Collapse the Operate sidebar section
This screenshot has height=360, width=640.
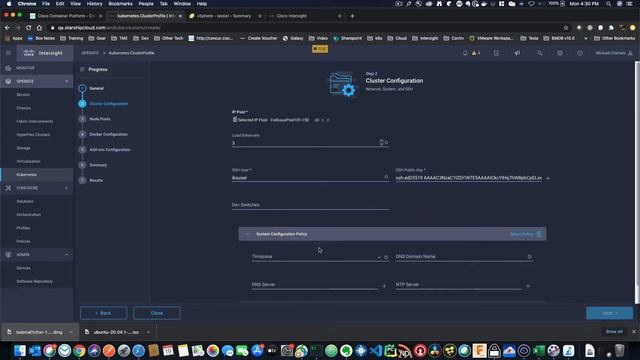(x=67, y=81)
